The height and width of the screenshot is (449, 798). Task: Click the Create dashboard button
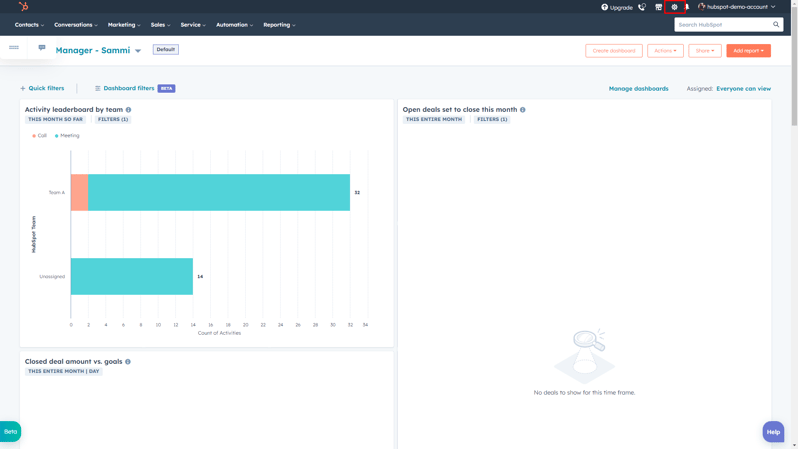(x=614, y=50)
